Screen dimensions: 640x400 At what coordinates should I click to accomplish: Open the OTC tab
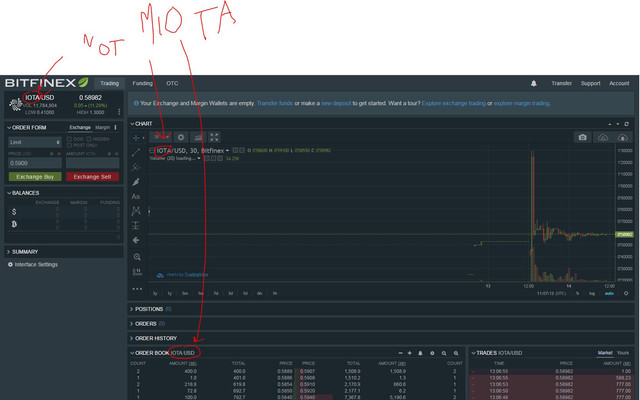(x=172, y=83)
